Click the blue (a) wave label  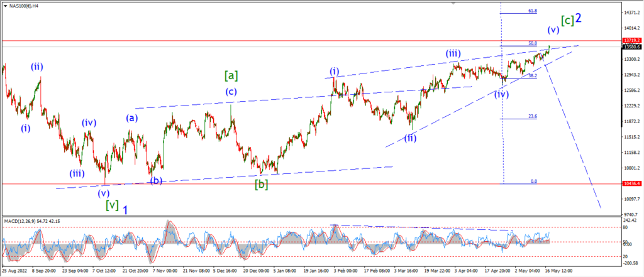click(132, 119)
